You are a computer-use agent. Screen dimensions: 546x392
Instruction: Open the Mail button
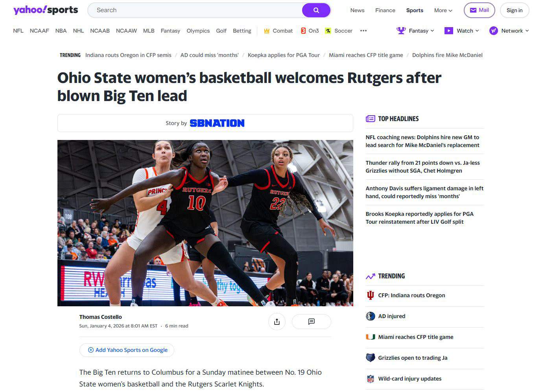pos(479,10)
